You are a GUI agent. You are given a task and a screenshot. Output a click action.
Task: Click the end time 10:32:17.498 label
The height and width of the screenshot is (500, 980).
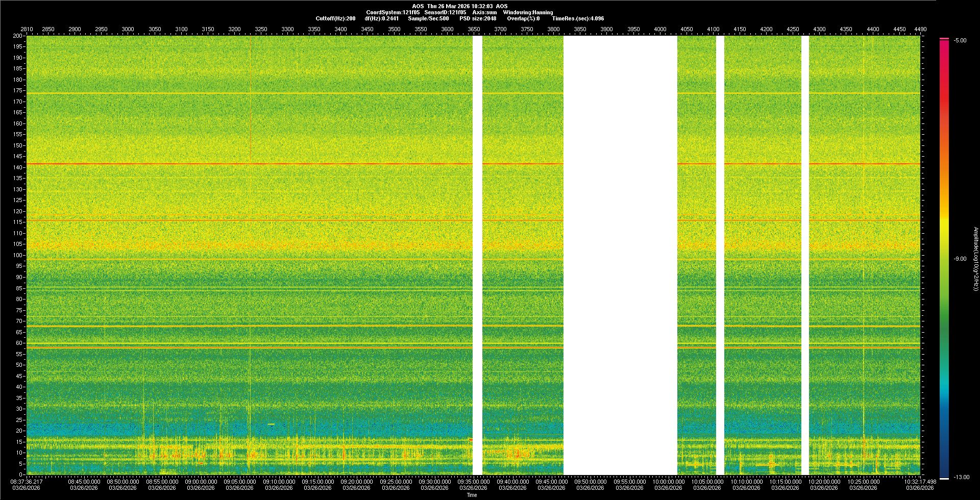pyautogui.click(x=920, y=482)
